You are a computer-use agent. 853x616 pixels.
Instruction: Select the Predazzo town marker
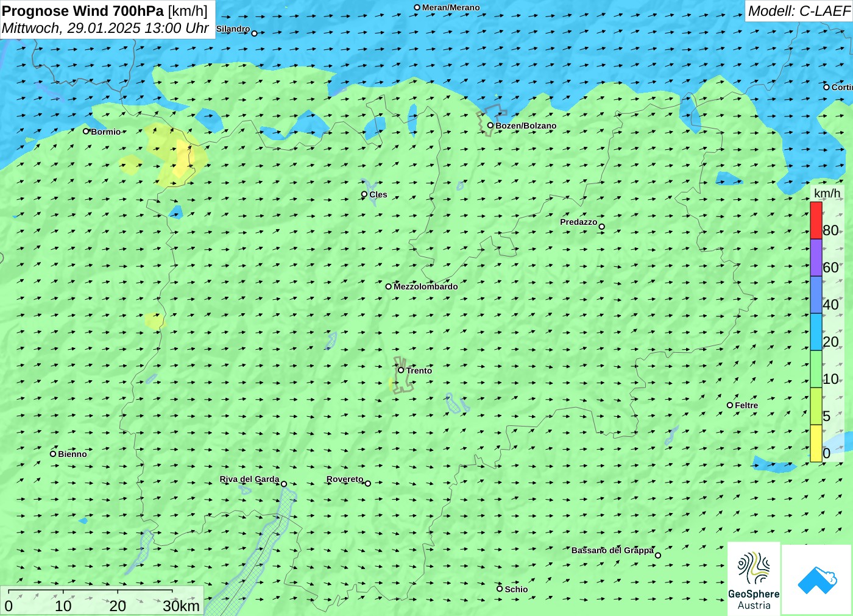coord(602,227)
